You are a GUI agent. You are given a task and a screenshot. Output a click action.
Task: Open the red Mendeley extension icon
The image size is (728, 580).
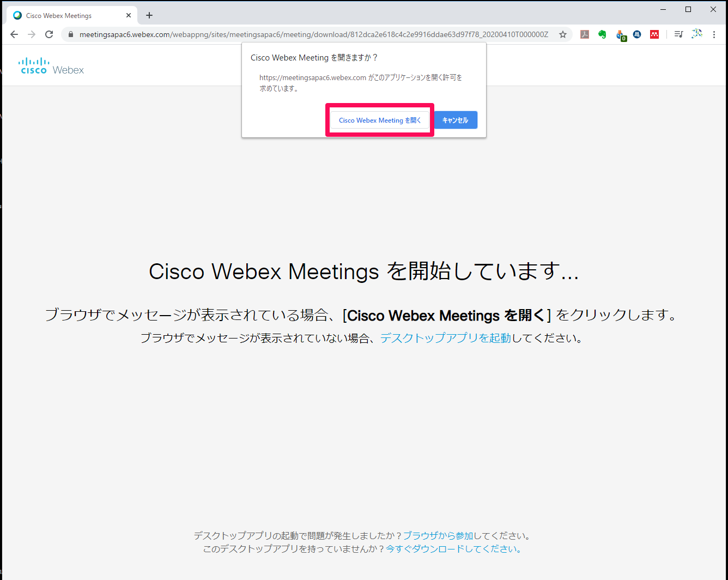point(654,34)
